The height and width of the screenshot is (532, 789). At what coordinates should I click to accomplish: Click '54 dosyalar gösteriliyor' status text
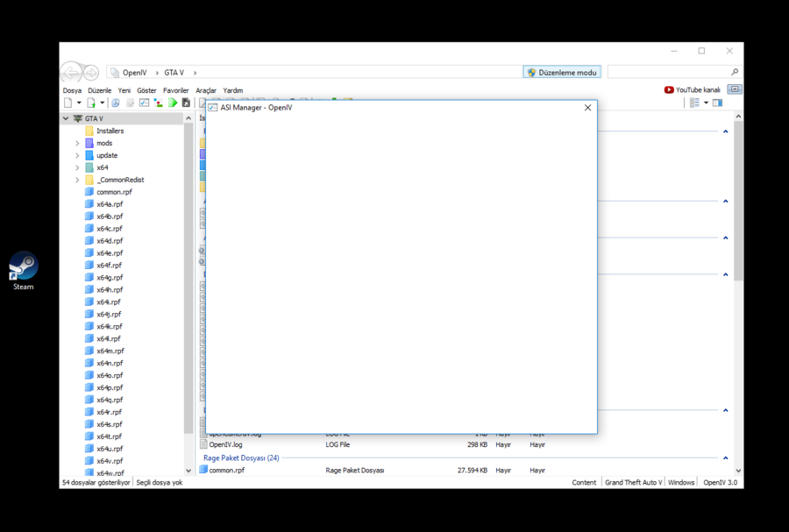[x=96, y=483]
